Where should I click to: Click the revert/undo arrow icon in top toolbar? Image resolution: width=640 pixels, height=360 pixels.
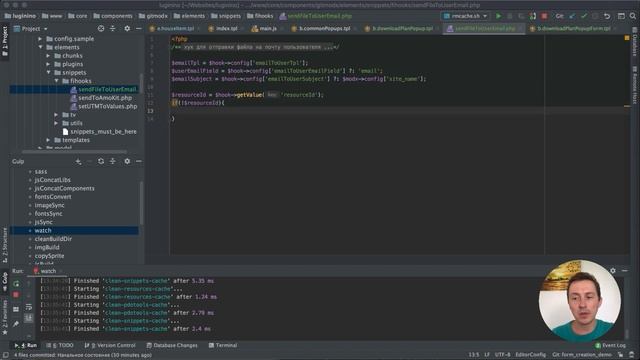click(607, 16)
